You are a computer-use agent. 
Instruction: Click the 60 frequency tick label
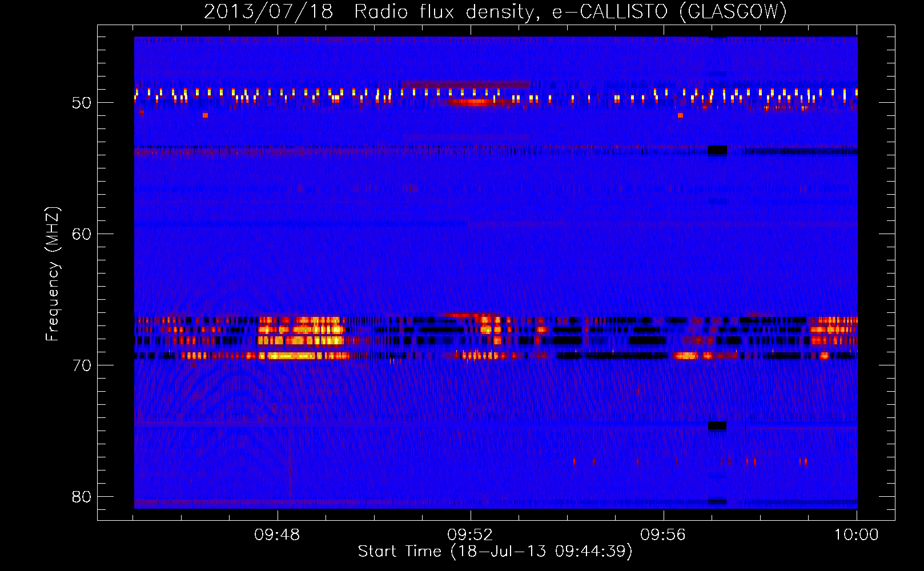[x=82, y=234]
